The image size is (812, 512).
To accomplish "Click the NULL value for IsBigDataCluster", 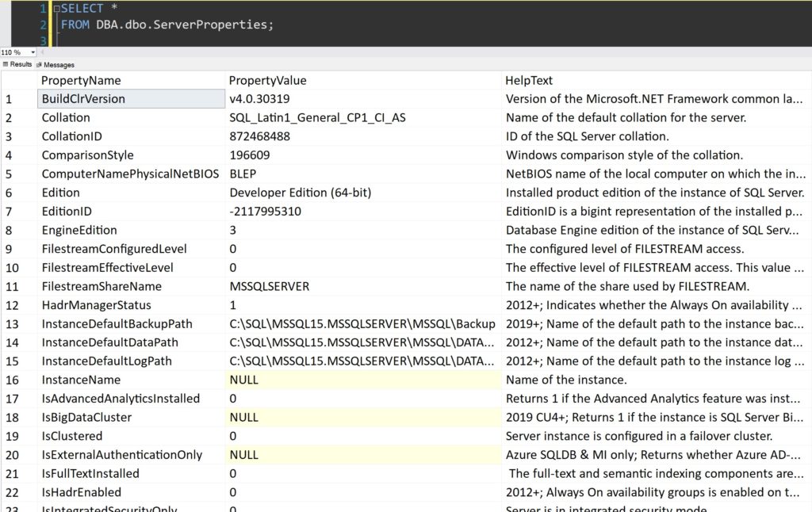I will pyautogui.click(x=363, y=417).
